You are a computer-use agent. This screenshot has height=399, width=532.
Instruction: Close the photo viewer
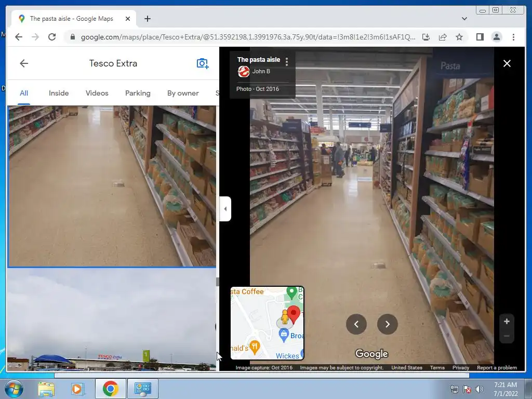pyautogui.click(x=507, y=63)
